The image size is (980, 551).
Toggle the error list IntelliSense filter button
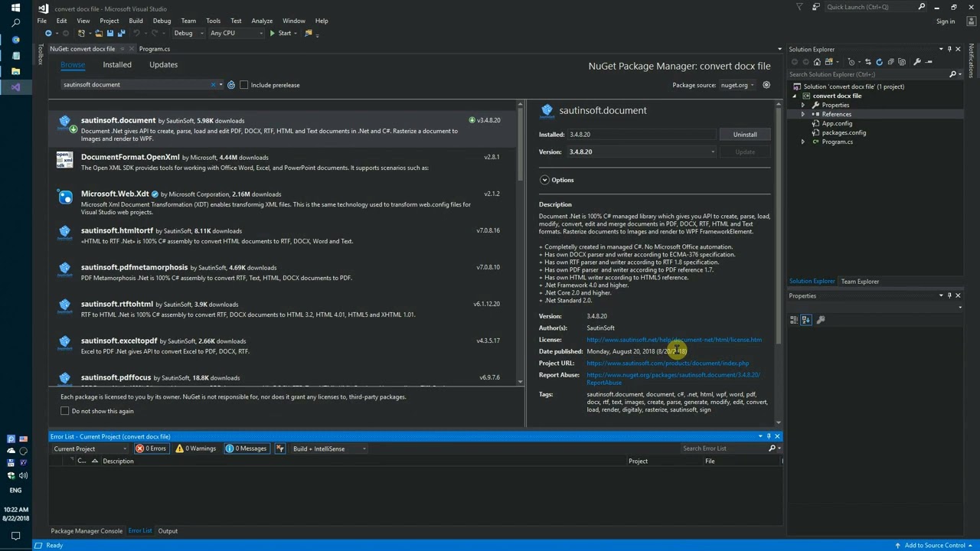coord(280,448)
